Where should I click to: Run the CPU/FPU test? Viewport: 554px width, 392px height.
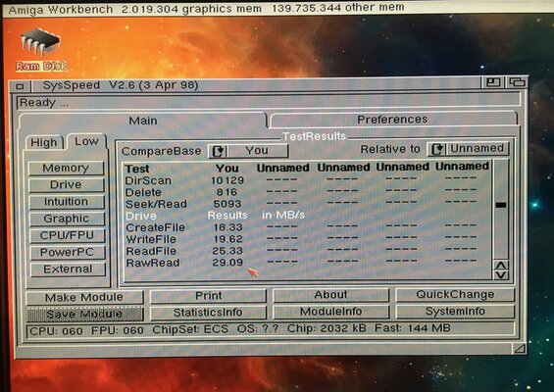coord(67,235)
